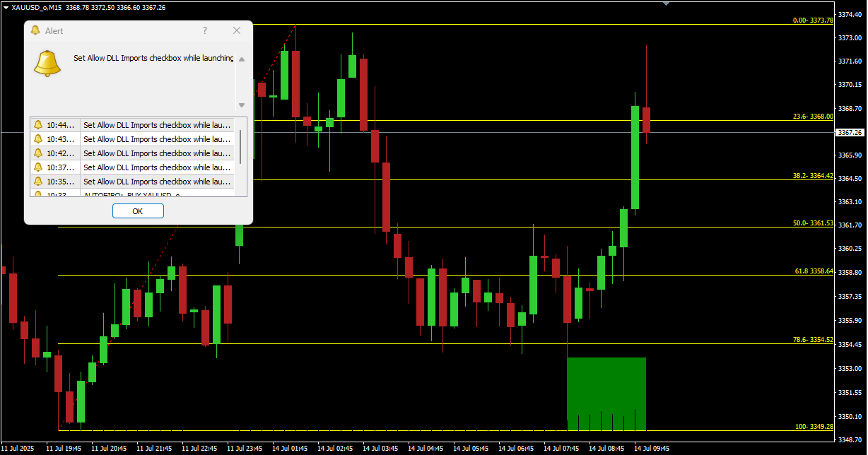Select the partially visible AUTOFIBO alert row
Screen dimensions: 868x455
pyautogui.click(x=134, y=193)
